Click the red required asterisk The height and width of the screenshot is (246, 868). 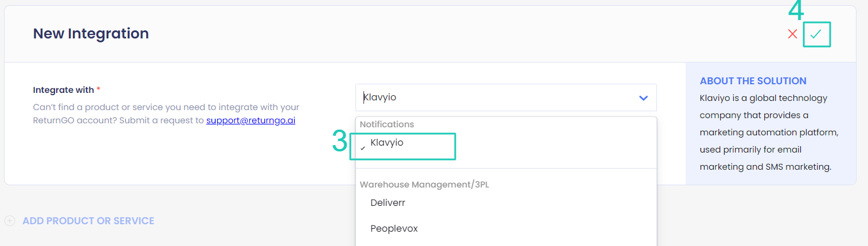(98, 91)
